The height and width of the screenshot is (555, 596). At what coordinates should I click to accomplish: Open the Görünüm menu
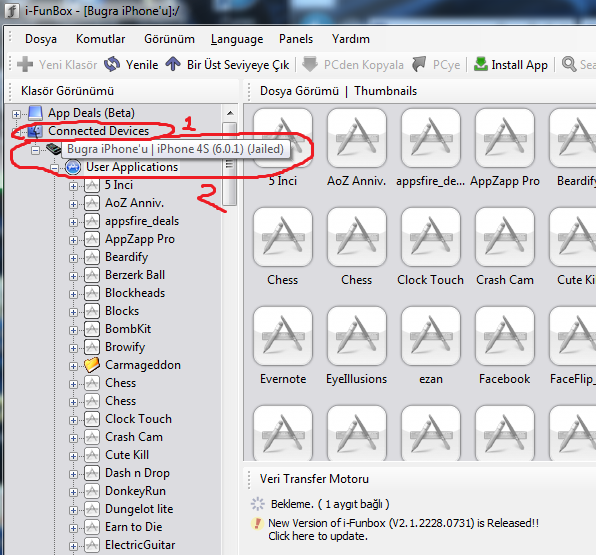pos(169,39)
